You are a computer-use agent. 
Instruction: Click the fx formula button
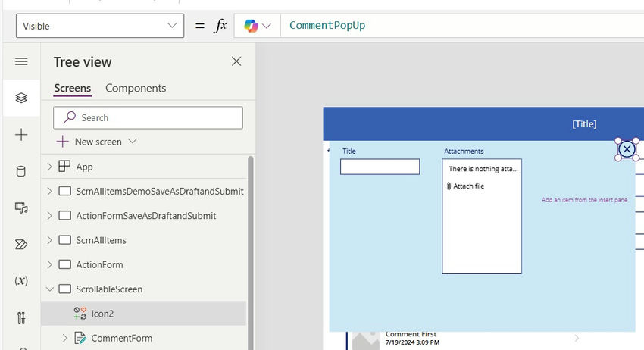pyautogui.click(x=220, y=26)
